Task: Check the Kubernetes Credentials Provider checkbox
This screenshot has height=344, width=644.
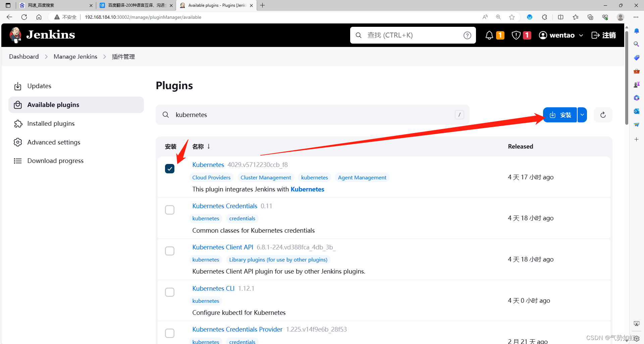Action: tap(170, 333)
